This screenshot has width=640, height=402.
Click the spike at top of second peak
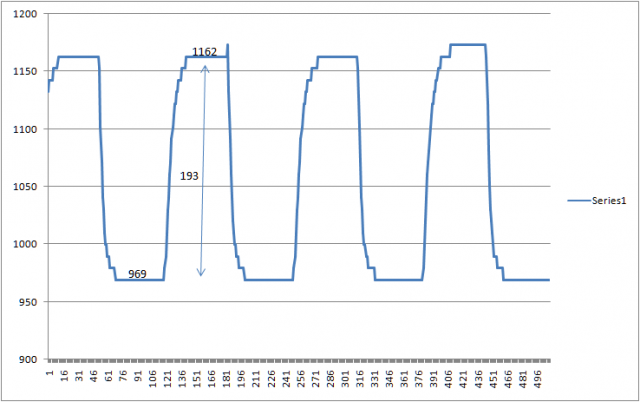(x=228, y=45)
